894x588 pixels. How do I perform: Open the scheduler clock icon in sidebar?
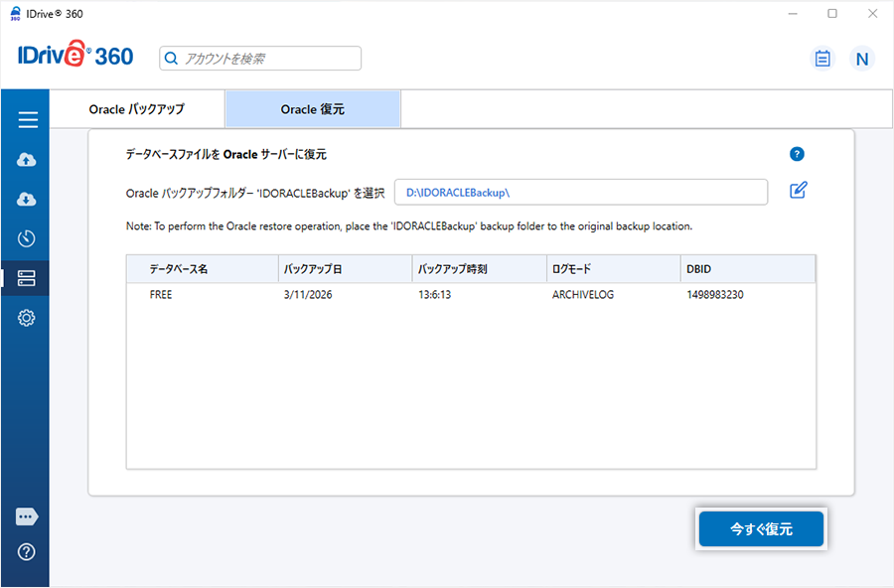pos(27,238)
